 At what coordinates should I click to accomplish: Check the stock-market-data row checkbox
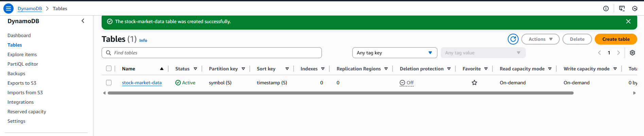(x=109, y=83)
